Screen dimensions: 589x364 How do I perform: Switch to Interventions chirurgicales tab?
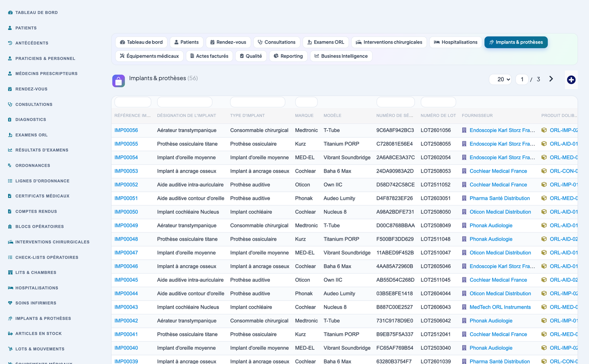point(389,42)
